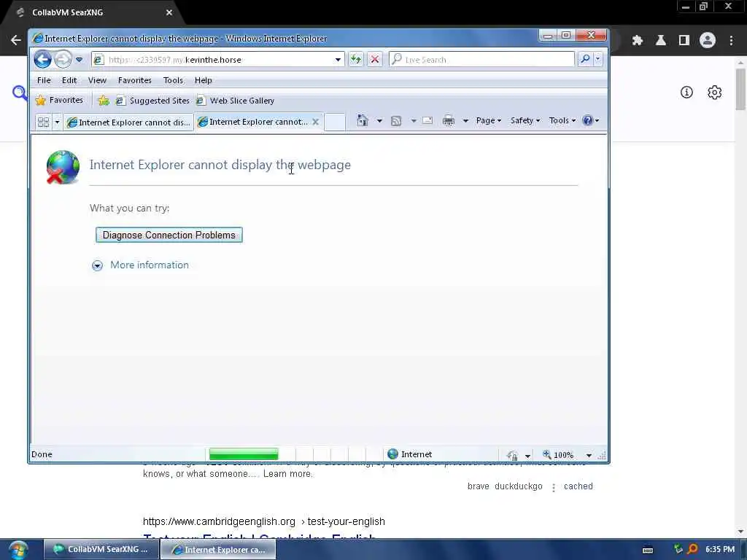
Task: Click the RSS feeds icon
Action: (396, 121)
